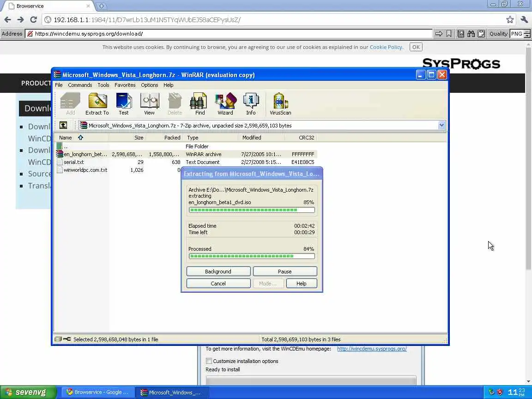This screenshot has width=532, height=399.
Task: Run the Test archive tool
Action: [123, 104]
